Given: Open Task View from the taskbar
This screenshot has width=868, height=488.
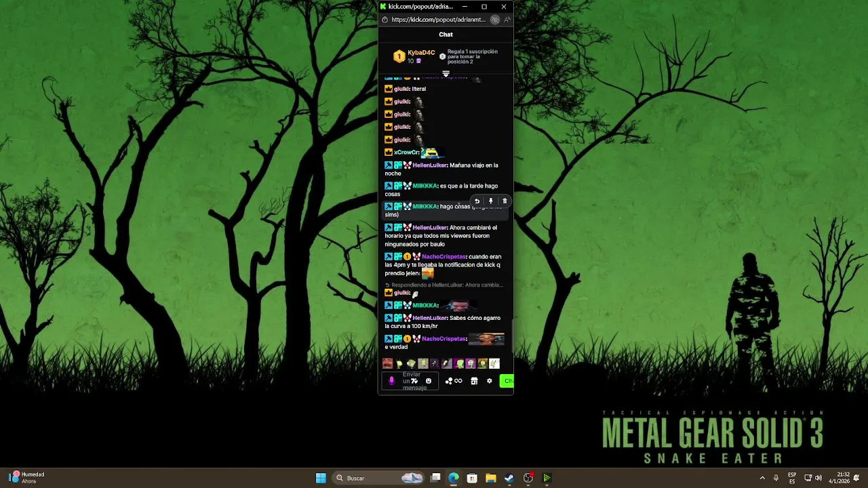Looking at the screenshot, I should [x=435, y=478].
